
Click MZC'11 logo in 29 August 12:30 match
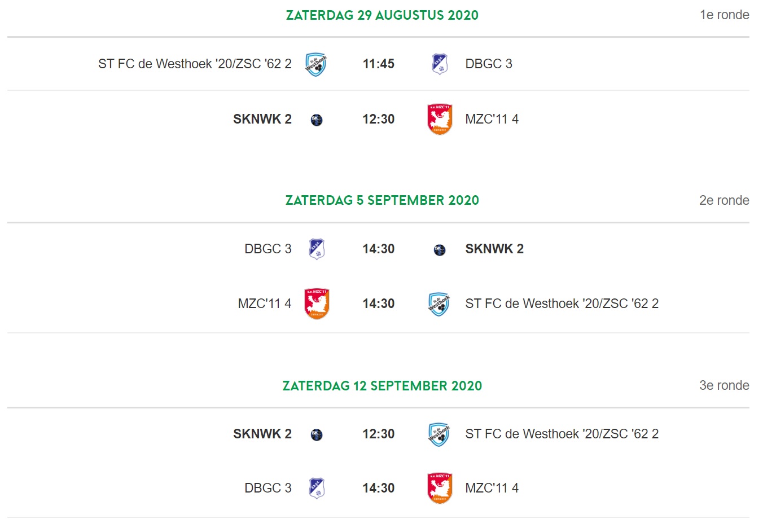[440, 119]
